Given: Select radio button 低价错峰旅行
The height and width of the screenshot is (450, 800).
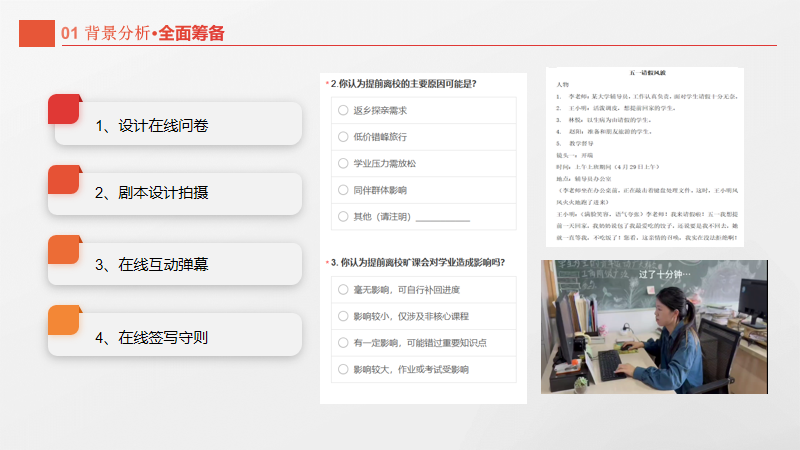Looking at the screenshot, I should (x=343, y=137).
